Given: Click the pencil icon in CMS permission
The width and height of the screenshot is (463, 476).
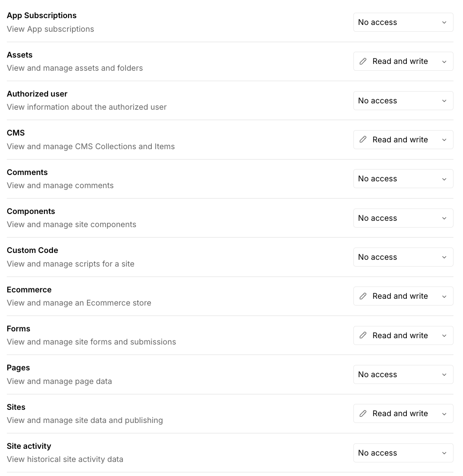Looking at the screenshot, I should point(363,140).
